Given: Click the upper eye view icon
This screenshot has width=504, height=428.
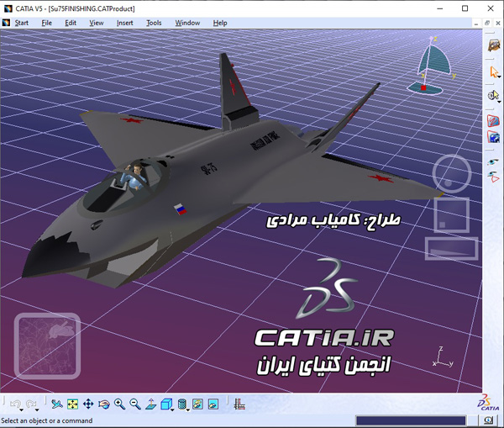Looking at the screenshot, I should (493, 161).
